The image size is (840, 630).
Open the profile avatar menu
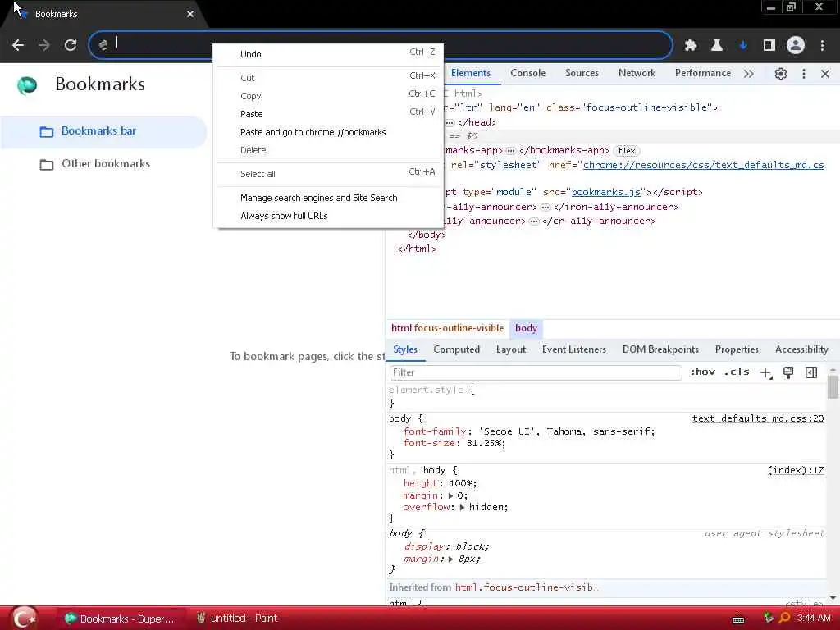pos(796,46)
